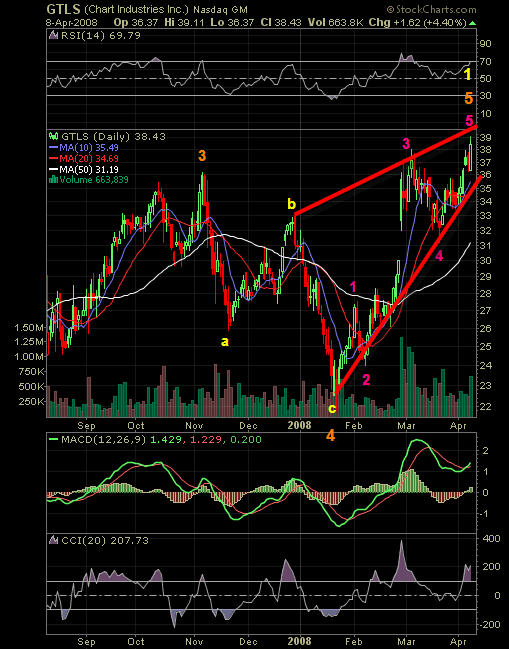Click the low price Lo 36.37

click(232, 22)
